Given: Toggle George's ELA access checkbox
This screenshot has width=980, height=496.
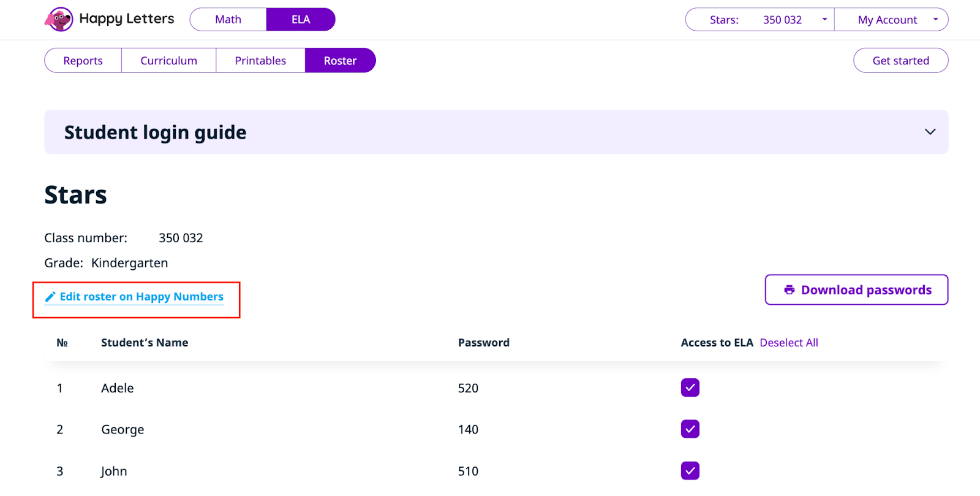Looking at the screenshot, I should pos(690,429).
